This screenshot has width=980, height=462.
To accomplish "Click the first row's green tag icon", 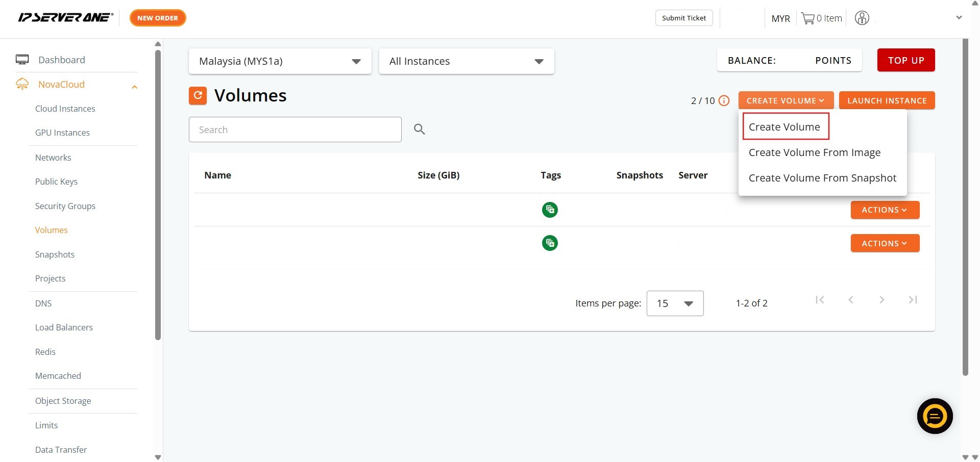I will coord(550,210).
